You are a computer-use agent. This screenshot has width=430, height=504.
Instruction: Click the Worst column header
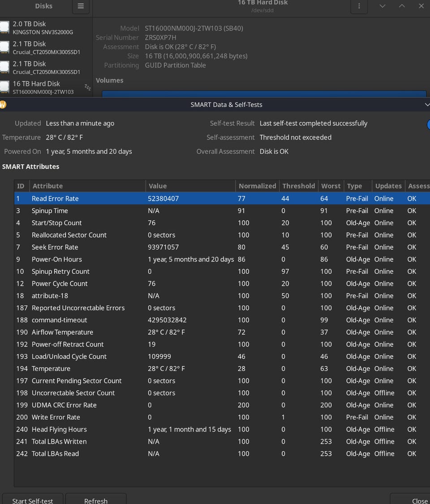click(331, 186)
